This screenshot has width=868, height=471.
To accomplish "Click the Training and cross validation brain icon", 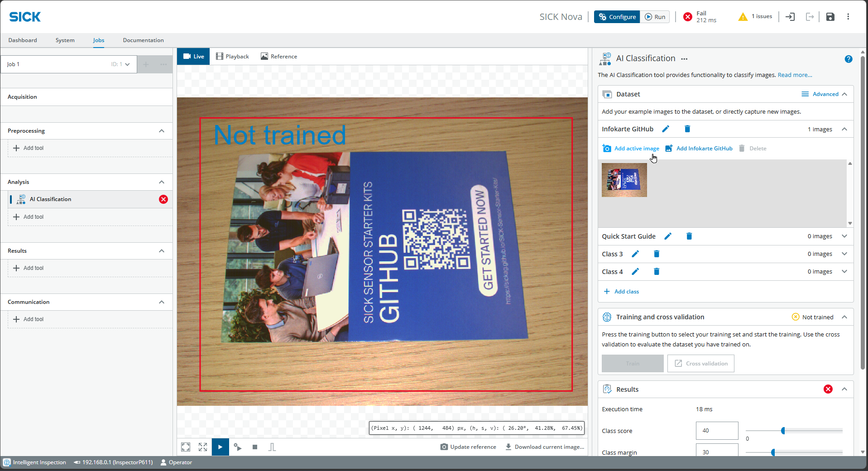I will pos(607,317).
